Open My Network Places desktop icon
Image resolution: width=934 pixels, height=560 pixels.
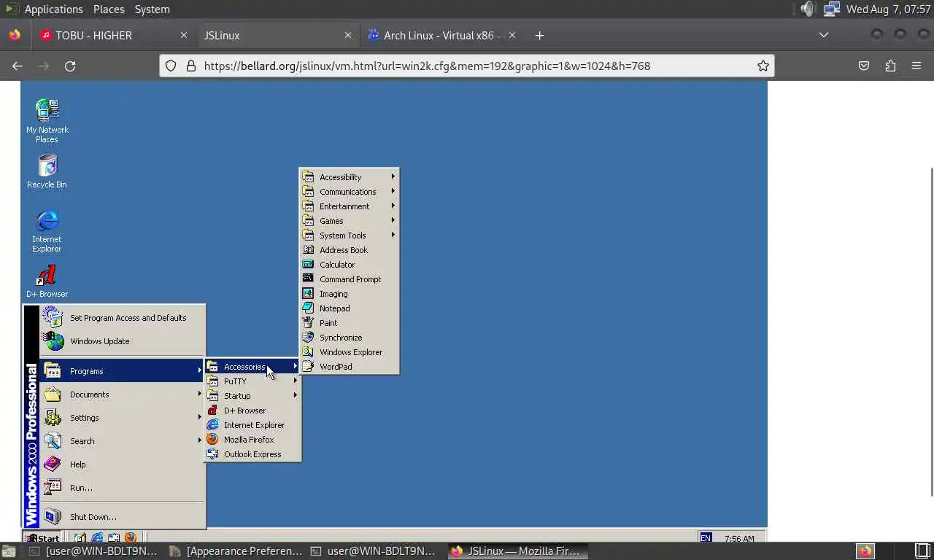[47, 120]
